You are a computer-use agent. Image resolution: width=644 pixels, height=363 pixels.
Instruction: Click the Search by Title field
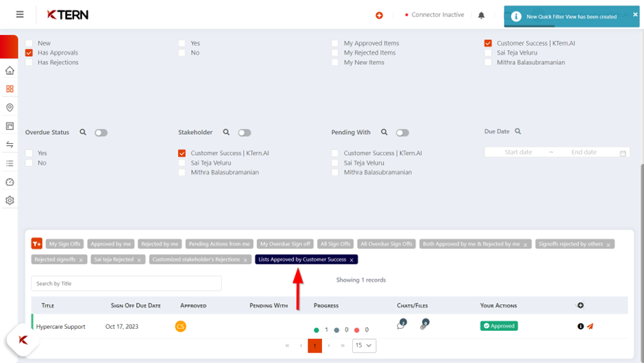(127, 284)
